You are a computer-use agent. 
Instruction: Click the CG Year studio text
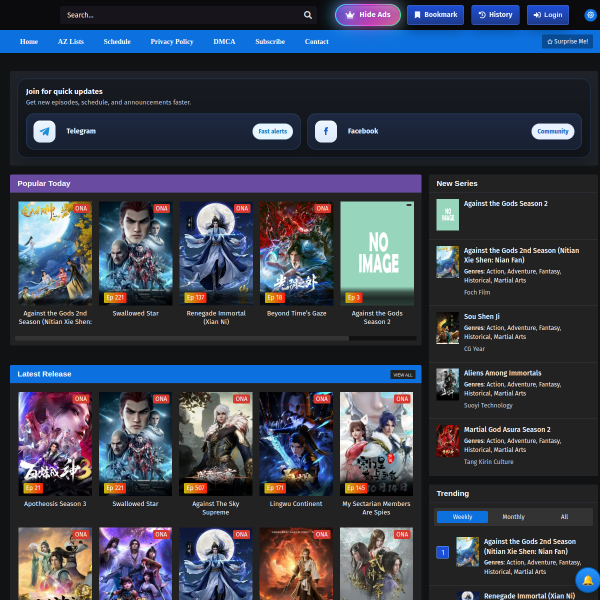point(474,349)
